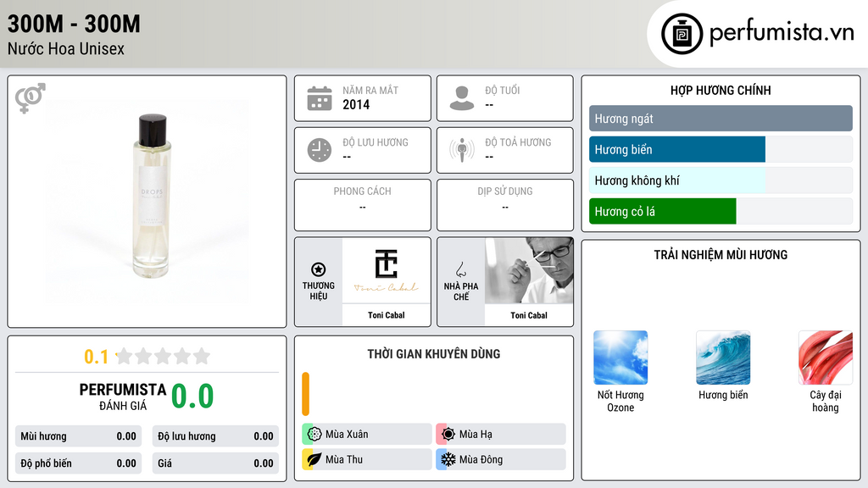Click the Toni Cabal brand name label
Viewport: 868px width, 488px height.
387,315
